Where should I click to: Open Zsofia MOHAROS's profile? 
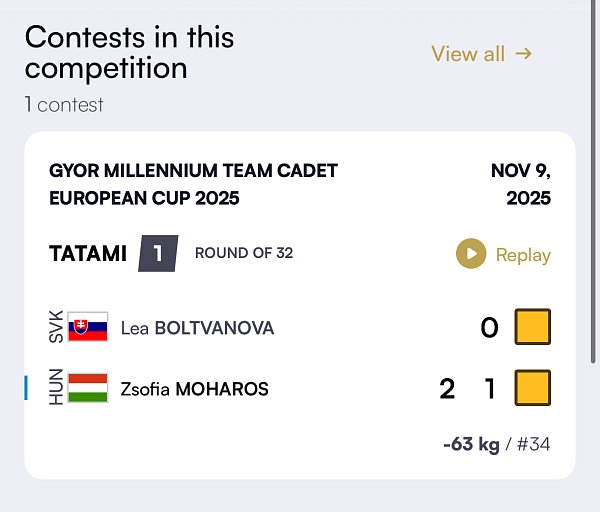pos(194,389)
